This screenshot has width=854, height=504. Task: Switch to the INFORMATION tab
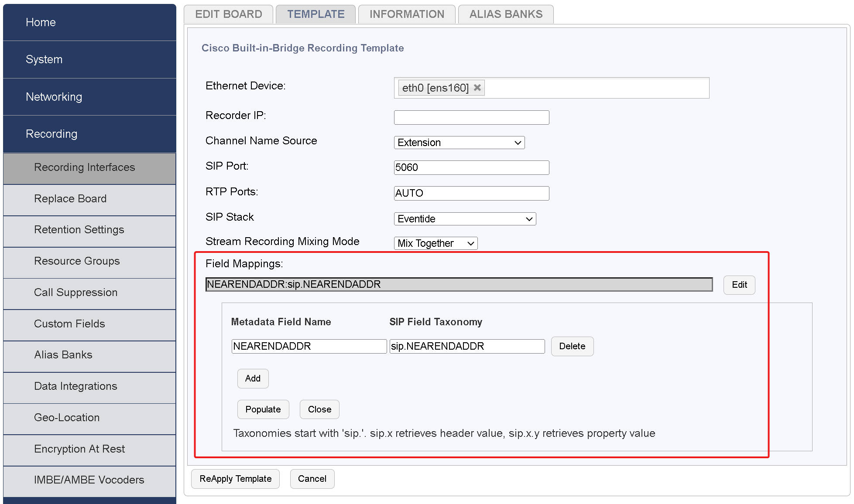(x=406, y=14)
